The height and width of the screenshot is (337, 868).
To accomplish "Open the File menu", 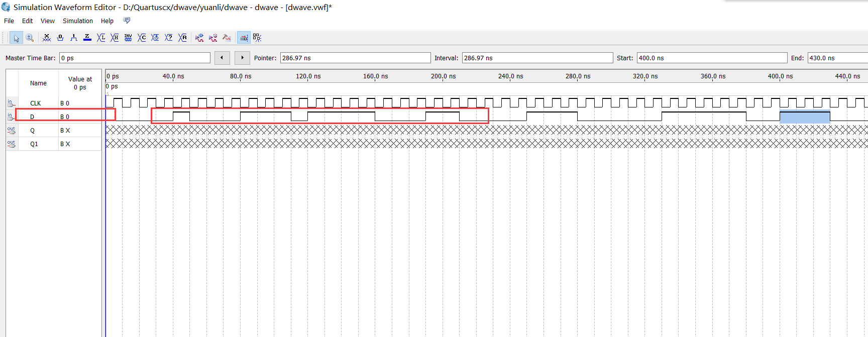I will [x=9, y=21].
